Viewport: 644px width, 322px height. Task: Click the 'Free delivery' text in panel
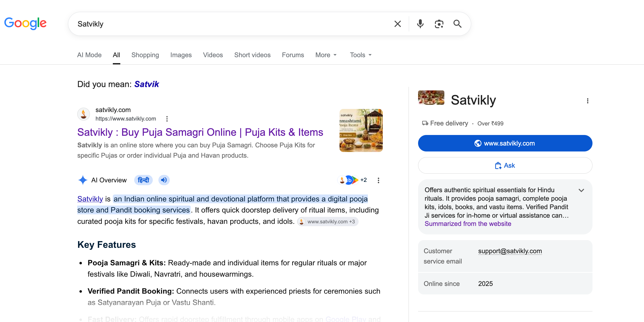point(449,123)
